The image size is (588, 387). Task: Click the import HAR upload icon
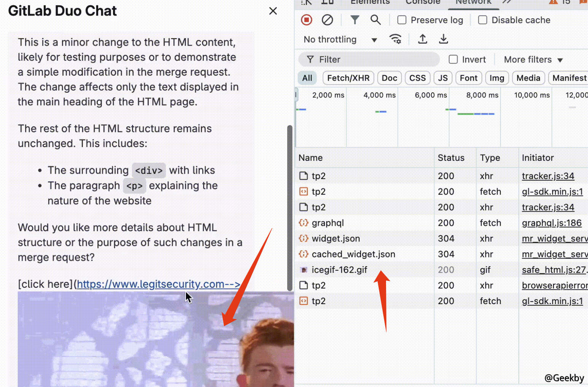coord(423,39)
